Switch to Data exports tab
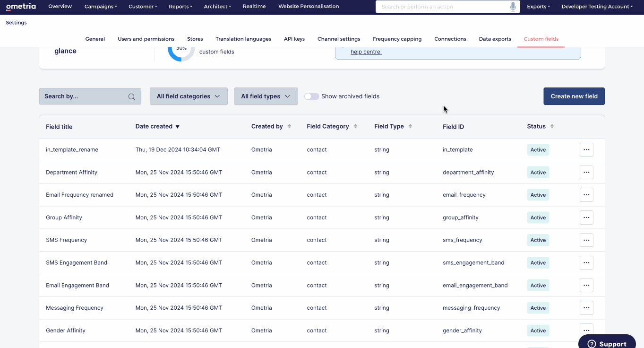 (x=495, y=39)
